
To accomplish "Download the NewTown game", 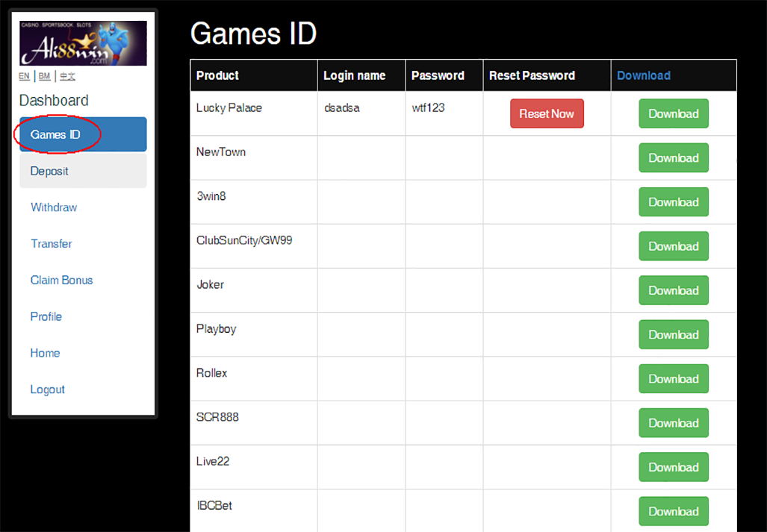I will (x=673, y=158).
